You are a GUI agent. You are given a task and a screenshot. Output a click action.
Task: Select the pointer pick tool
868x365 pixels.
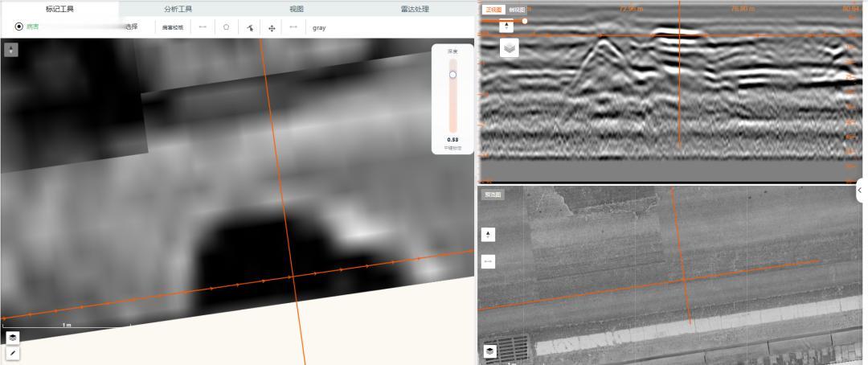pos(250,27)
